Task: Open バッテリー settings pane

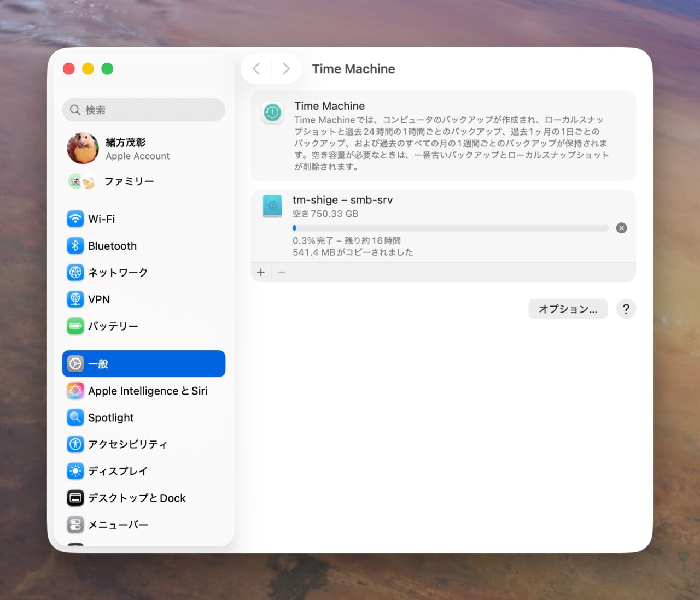Action: pos(144,326)
